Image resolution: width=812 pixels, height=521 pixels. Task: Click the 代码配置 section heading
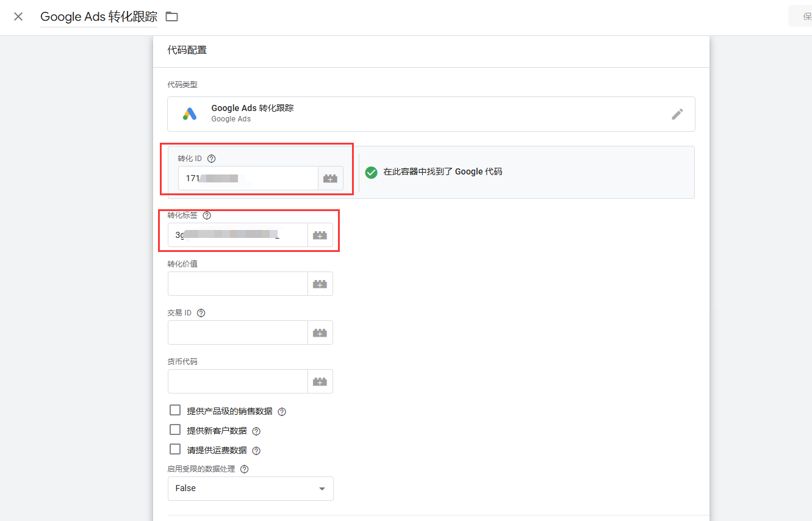tap(187, 50)
